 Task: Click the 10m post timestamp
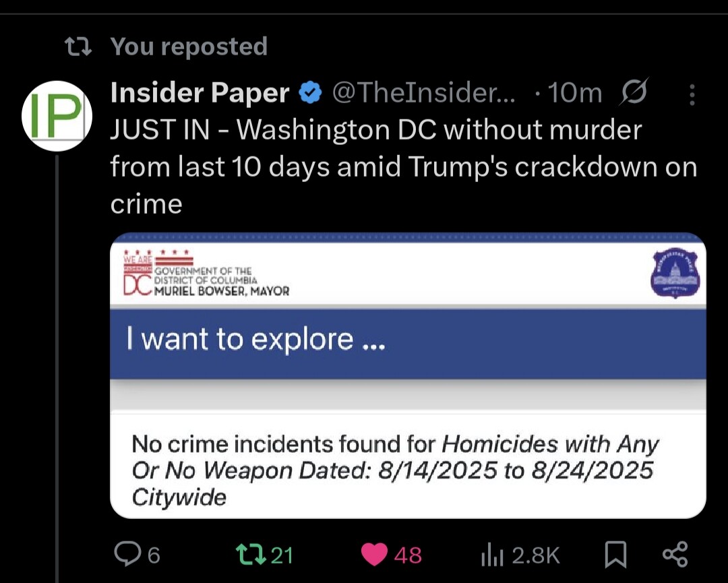pyautogui.click(x=574, y=93)
